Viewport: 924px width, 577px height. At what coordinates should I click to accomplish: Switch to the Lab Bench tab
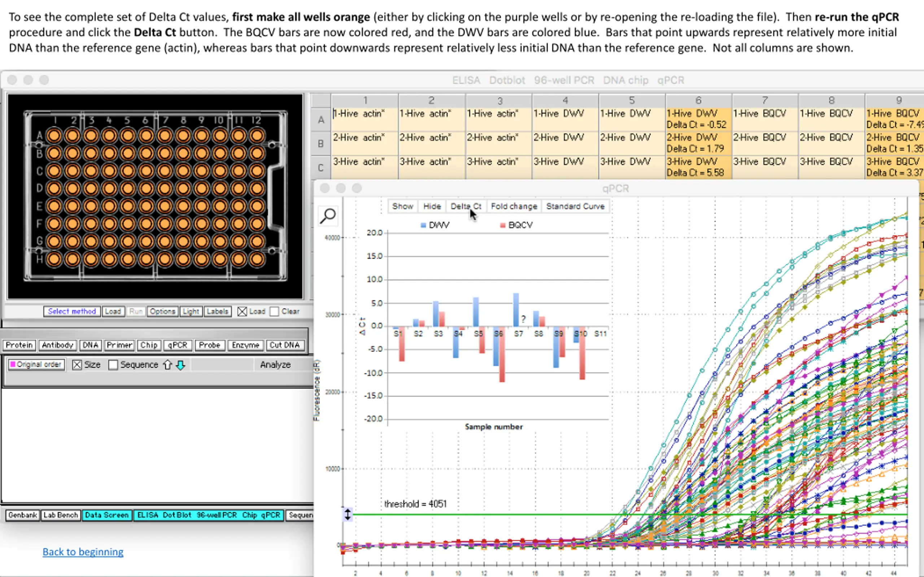60,515
